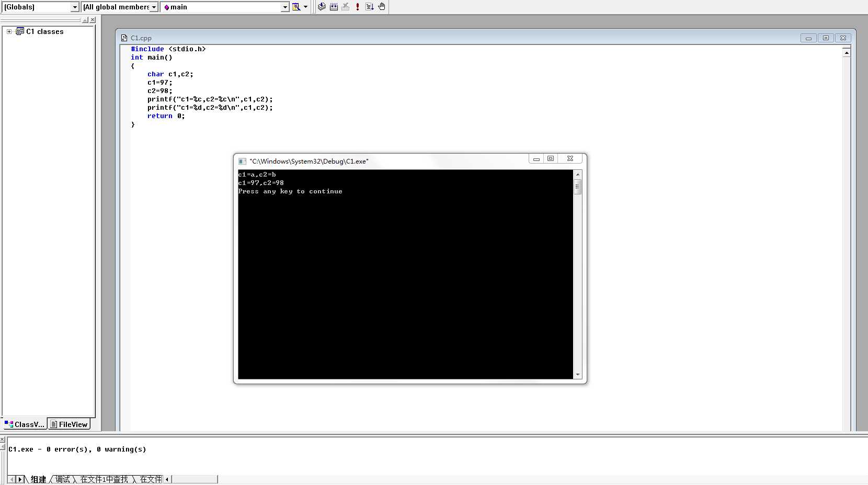This screenshot has height=485, width=868.
Task: Click the printf line with %d format
Action: tap(210, 108)
